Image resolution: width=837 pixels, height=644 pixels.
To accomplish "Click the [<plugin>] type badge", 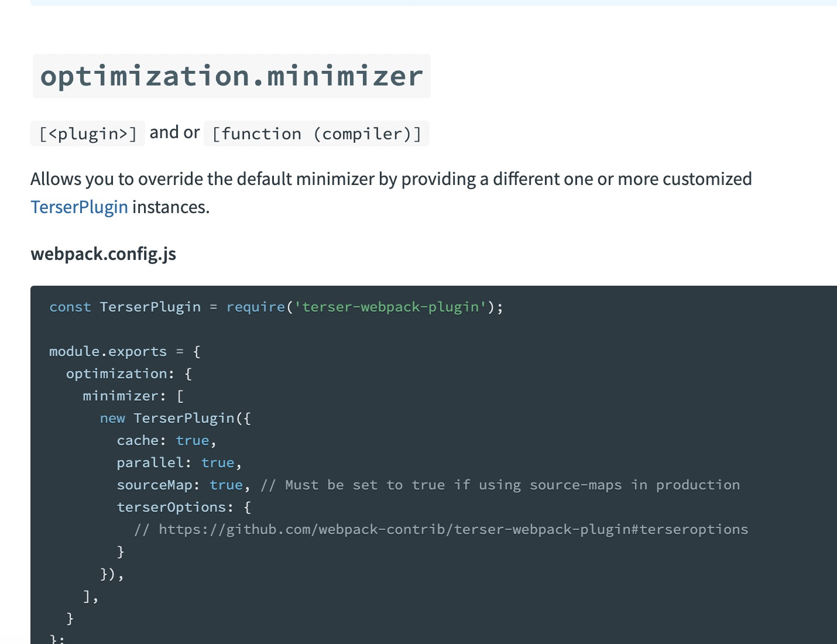I will [88, 134].
